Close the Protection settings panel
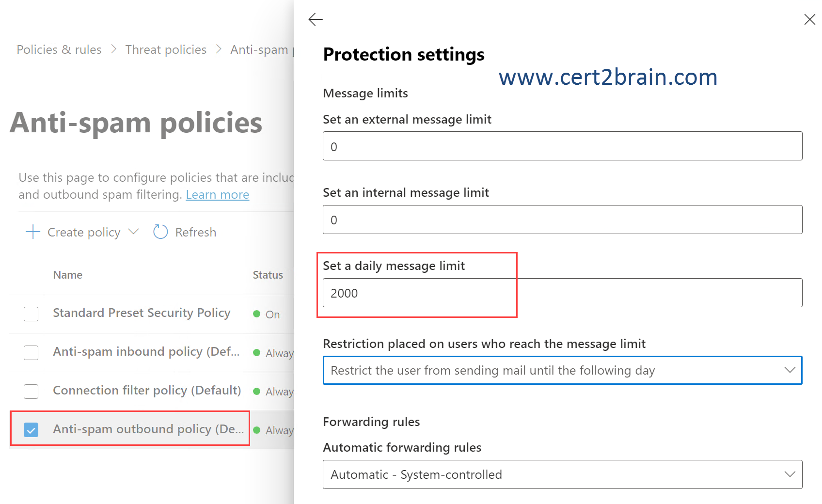The width and height of the screenshot is (822, 504). tap(809, 19)
